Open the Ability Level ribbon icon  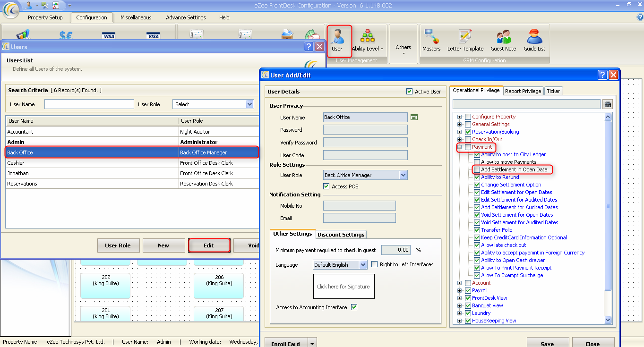point(367,40)
